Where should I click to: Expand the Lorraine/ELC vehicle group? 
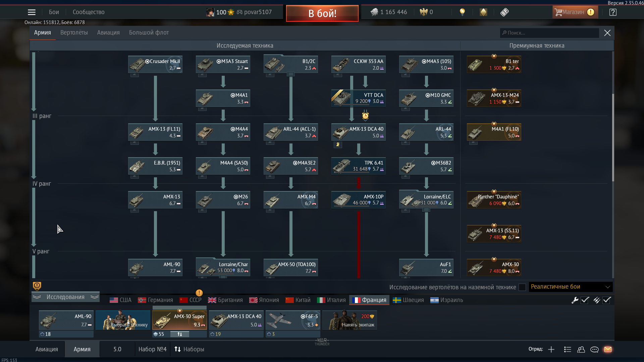coord(426,210)
